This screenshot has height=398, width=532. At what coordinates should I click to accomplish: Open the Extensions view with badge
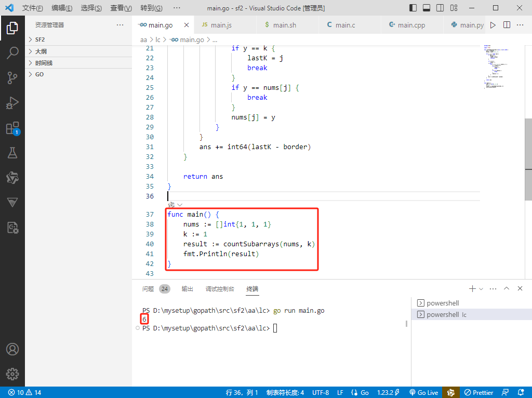coord(12,128)
